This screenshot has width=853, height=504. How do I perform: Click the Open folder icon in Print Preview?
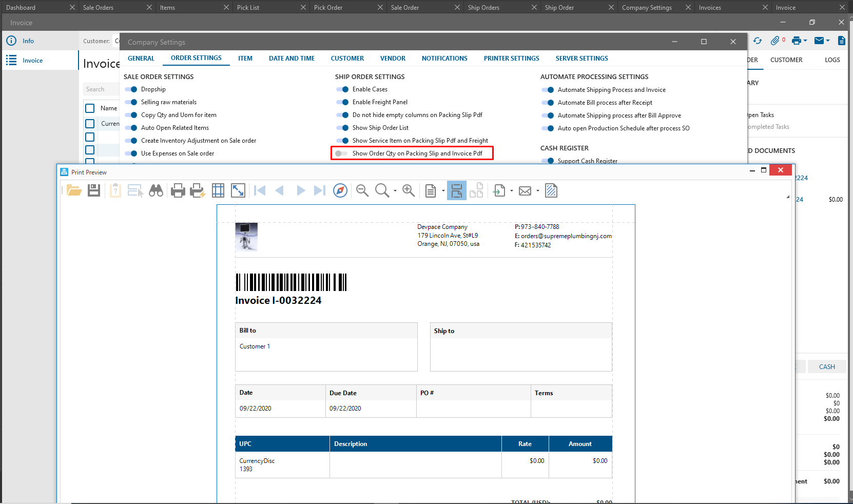coord(74,191)
